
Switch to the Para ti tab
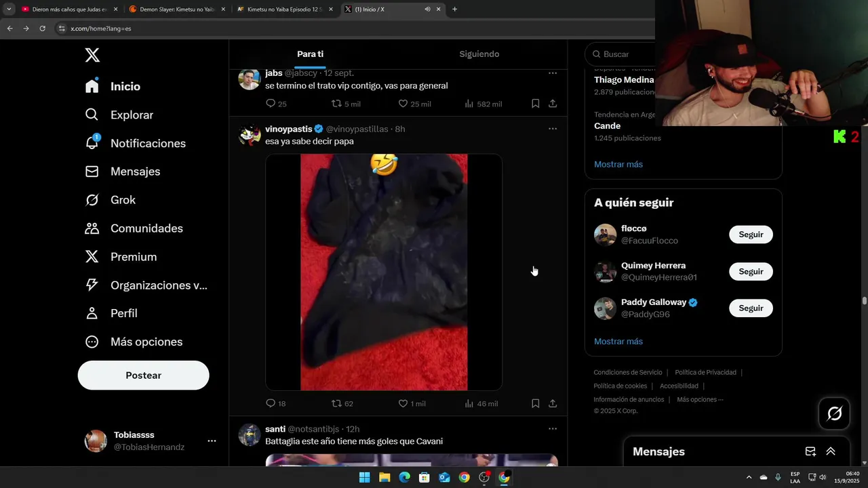click(310, 54)
